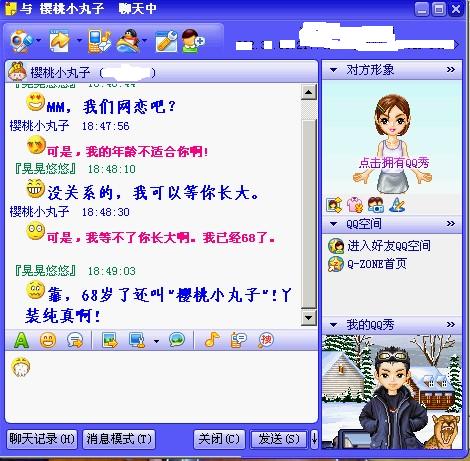Click double arrow beside QQ空间
This screenshot has height=461, width=470.
(x=451, y=224)
